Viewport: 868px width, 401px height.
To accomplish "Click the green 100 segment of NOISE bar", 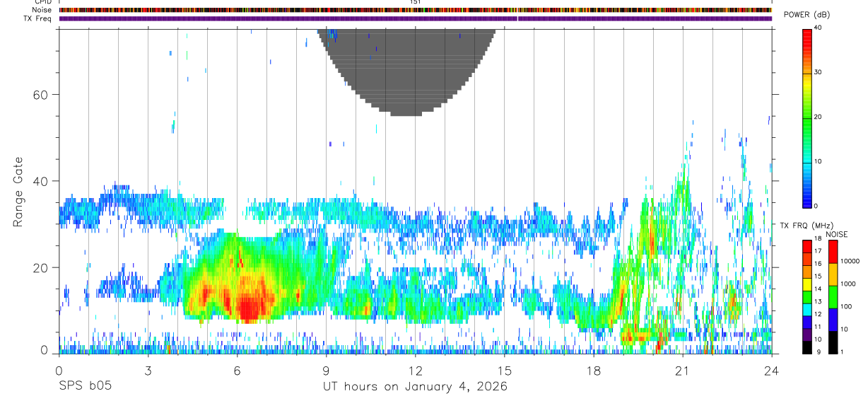I will 833,297.
